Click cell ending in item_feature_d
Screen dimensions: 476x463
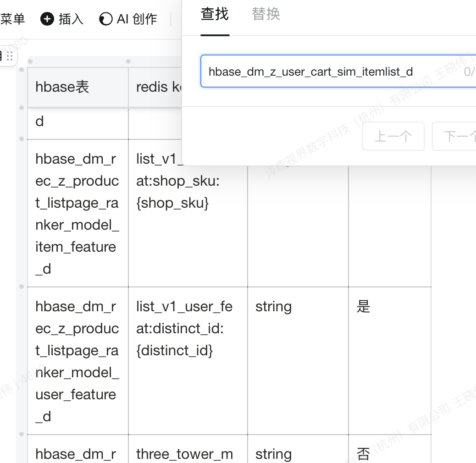78,213
